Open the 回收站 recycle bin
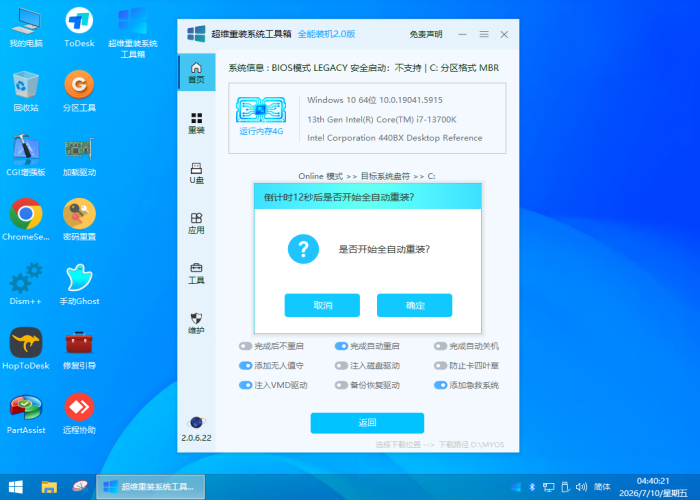The width and height of the screenshot is (700, 500). click(x=26, y=91)
